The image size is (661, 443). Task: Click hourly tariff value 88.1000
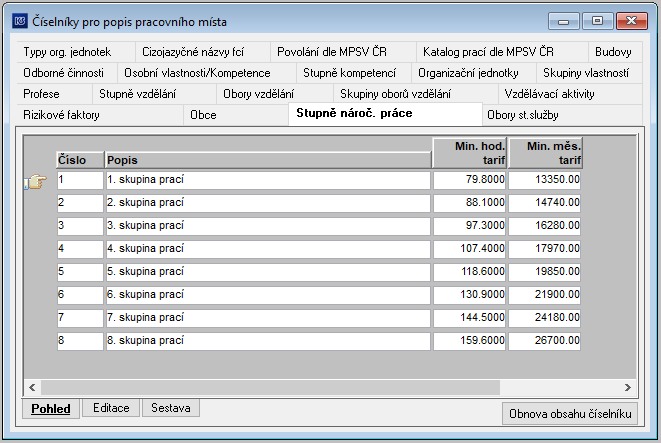[x=470, y=203]
